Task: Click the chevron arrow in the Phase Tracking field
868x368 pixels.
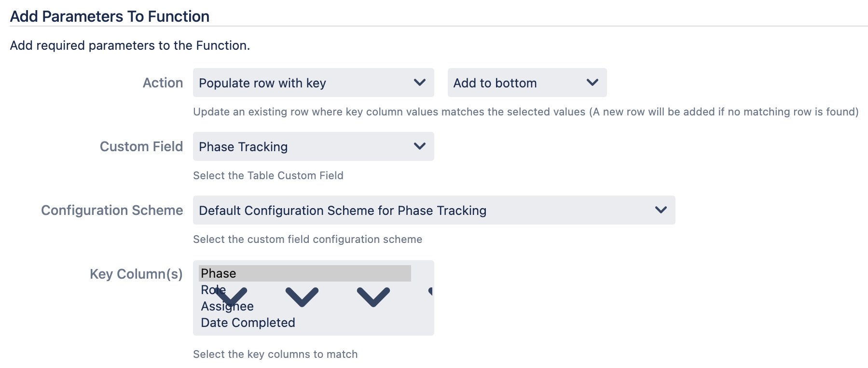Action: [419, 146]
